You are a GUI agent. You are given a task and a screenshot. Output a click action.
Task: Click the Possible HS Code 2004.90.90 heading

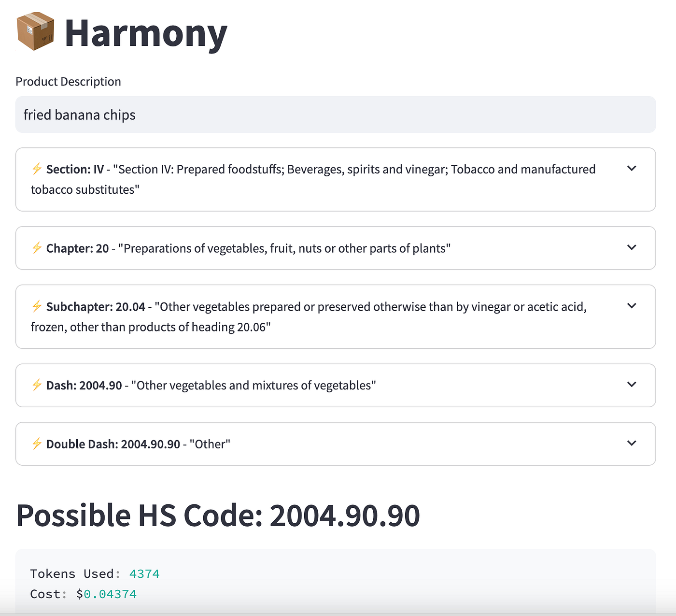[x=218, y=515]
